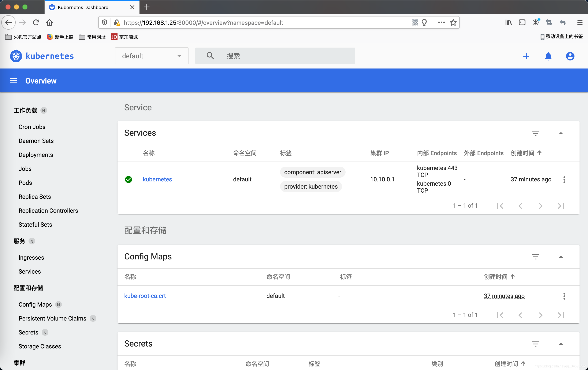Open Cron Jobs in the sidebar
Image resolution: width=588 pixels, height=370 pixels.
(x=32, y=127)
